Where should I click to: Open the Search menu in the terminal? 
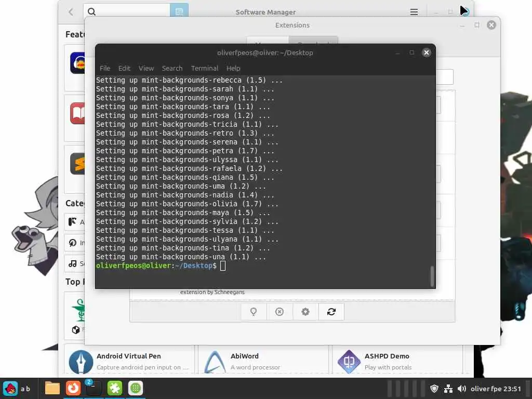(172, 68)
